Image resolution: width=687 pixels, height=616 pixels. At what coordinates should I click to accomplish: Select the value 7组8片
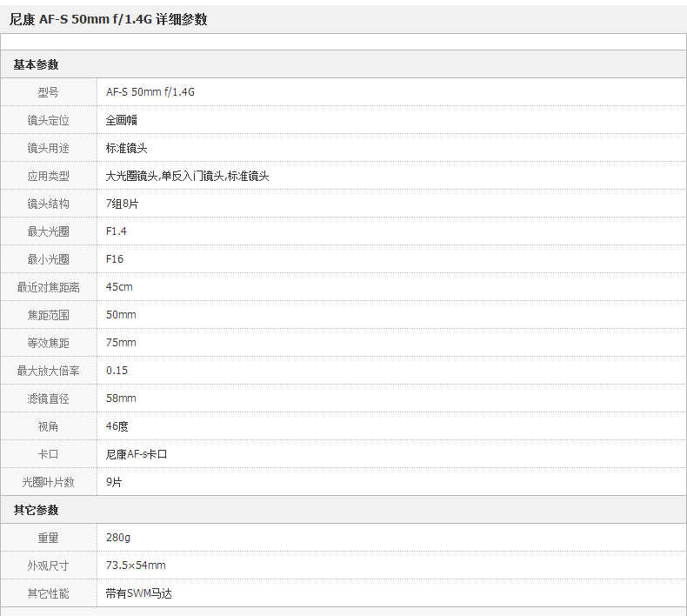point(122,204)
